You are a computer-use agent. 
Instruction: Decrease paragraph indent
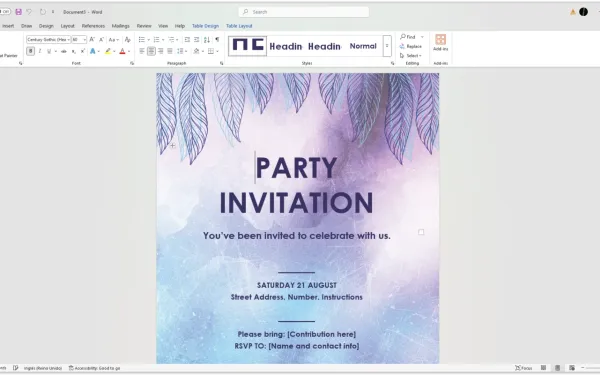click(x=187, y=39)
